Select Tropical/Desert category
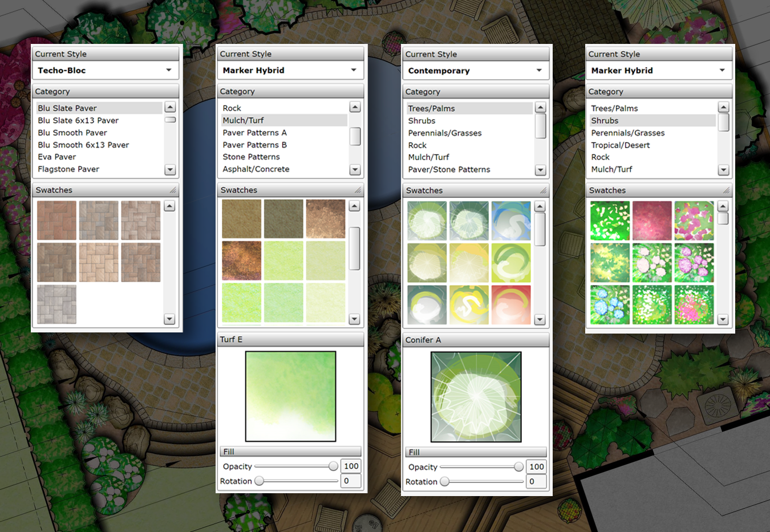 click(x=621, y=145)
